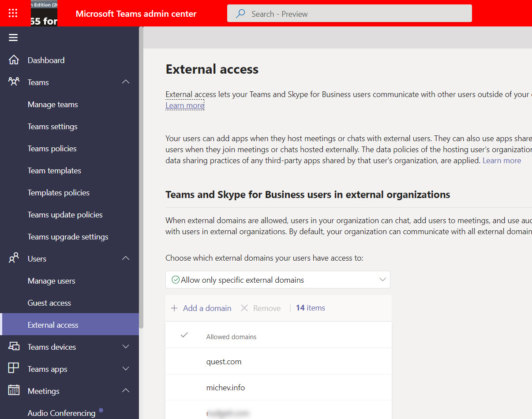The height and width of the screenshot is (419, 532).
Task: Open the Microsoft 365 app launcher waffle
Action: [x=13, y=13]
